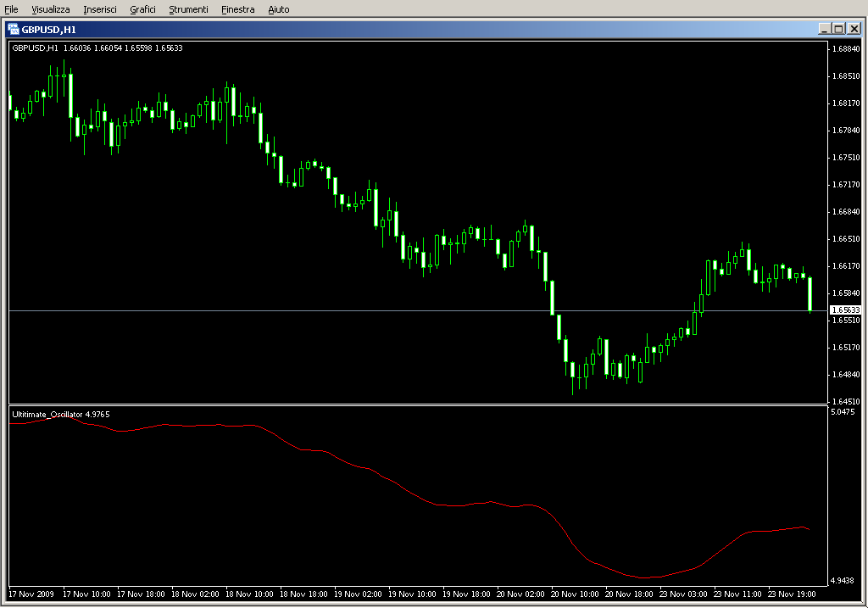Open the Visualizza menu
Screen dimensions: 868x608
tap(50, 9)
